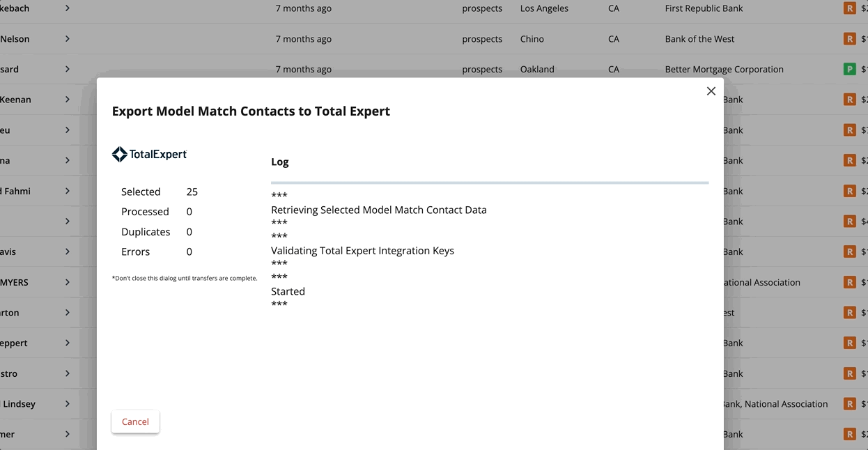Expand the Nelson contact row
Viewport: 868px width, 450px height.
click(x=67, y=38)
